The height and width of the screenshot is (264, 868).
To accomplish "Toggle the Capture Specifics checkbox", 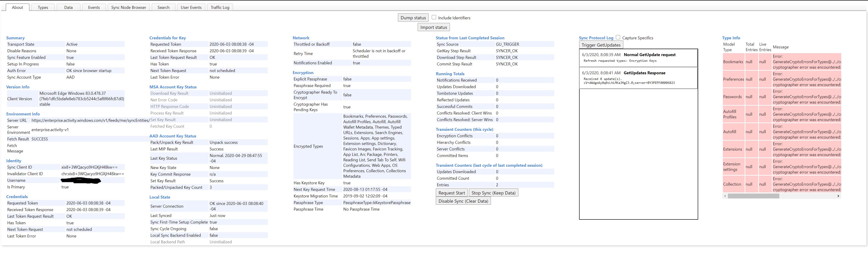I will pyautogui.click(x=618, y=37).
